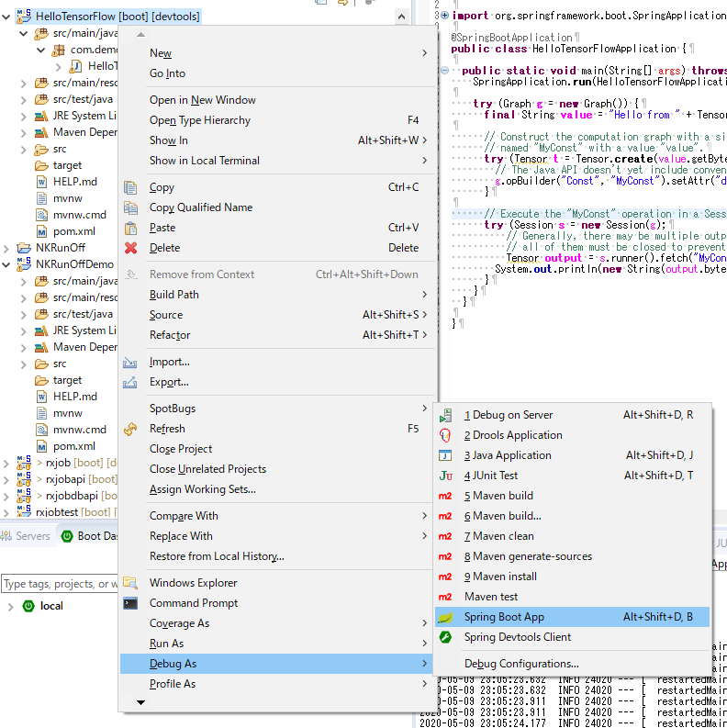The width and height of the screenshot is (727, 728).
Task: Collapse the HelloTensorFlow project tree
Action: coord(6,17)
